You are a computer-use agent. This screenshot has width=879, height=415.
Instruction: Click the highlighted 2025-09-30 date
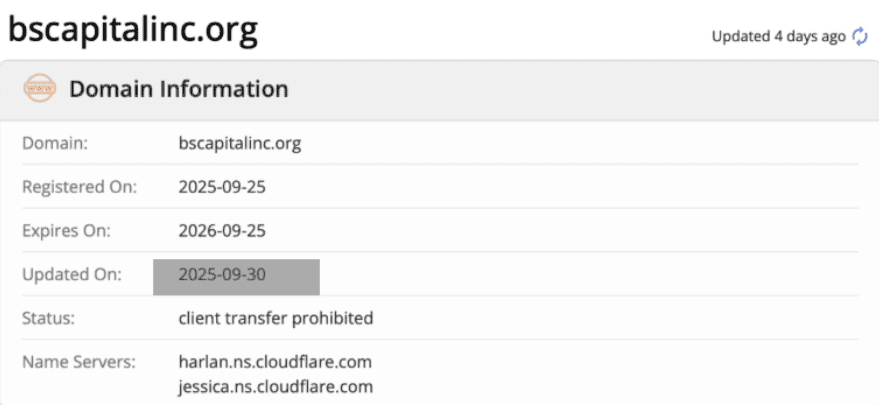[221, 274]
